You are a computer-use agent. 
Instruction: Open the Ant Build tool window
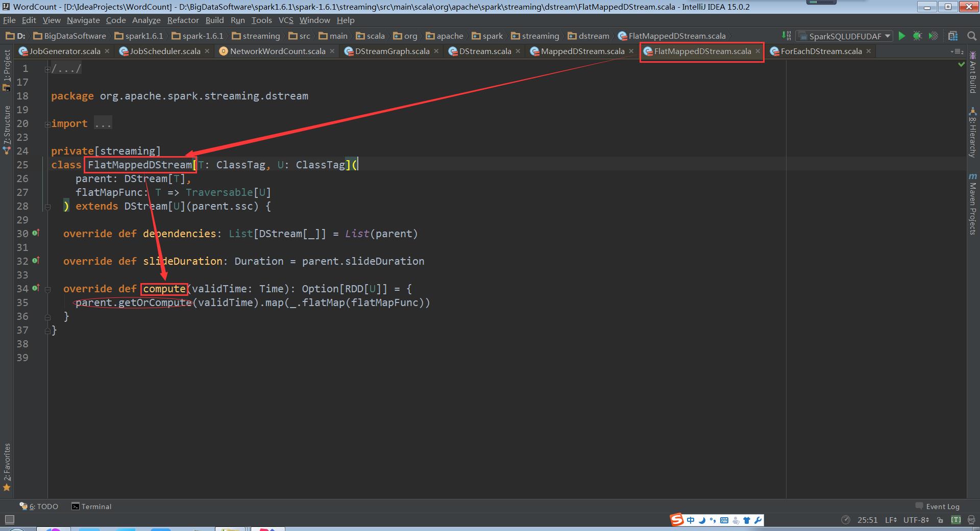pyautogui.click(x=973, y=72)
